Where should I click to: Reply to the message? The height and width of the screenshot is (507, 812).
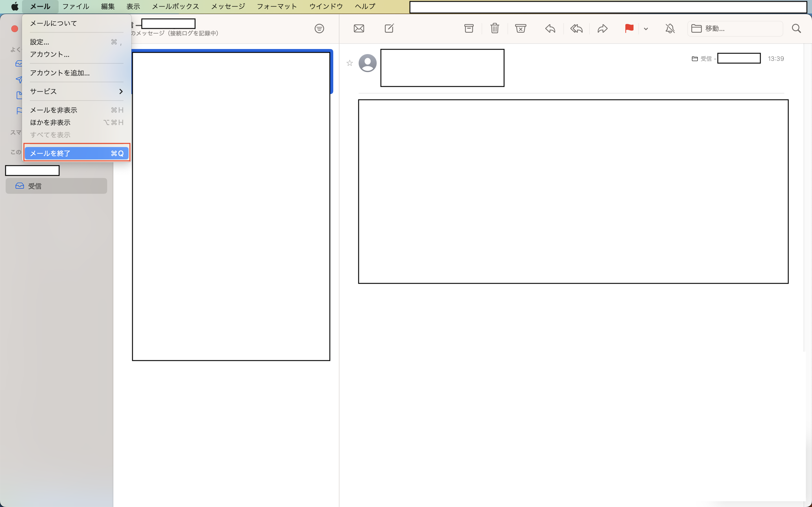coord(550,28)
